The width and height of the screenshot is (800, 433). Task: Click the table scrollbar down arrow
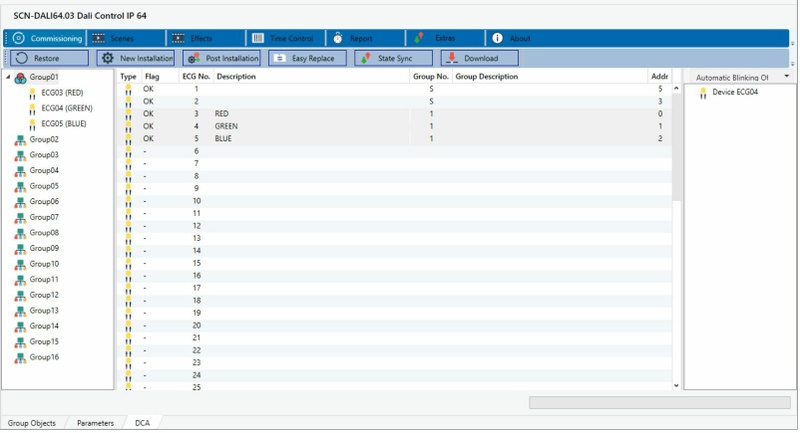point(677,386)
